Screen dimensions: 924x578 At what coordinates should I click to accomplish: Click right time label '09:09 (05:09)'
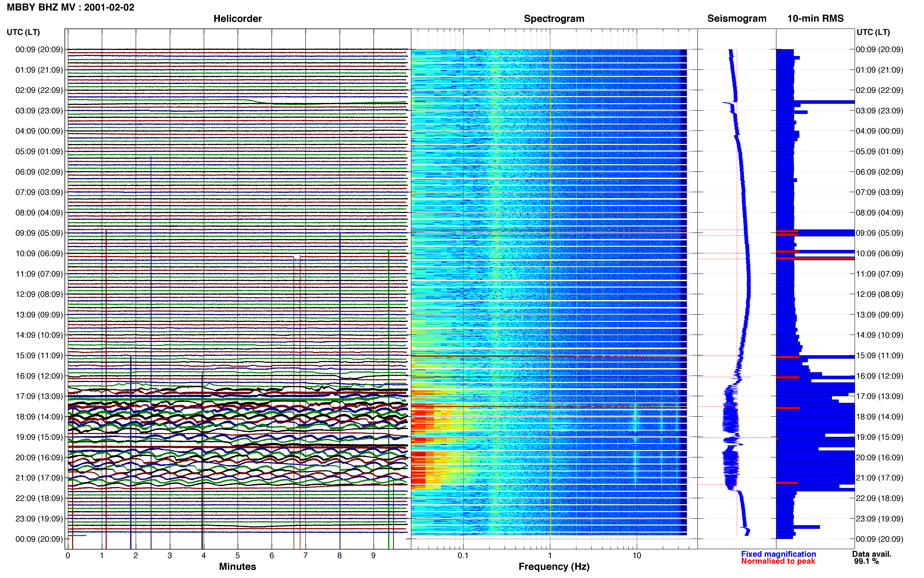(879, 233)
